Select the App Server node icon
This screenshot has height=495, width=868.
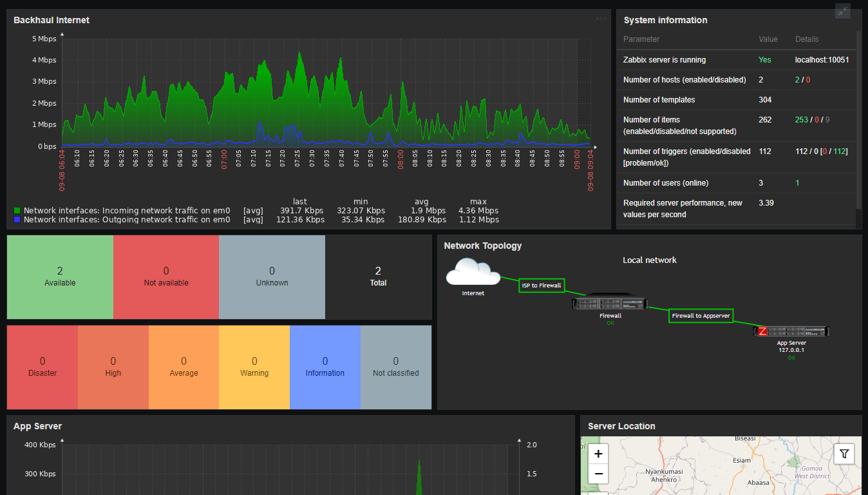click(x=791, y=331)
